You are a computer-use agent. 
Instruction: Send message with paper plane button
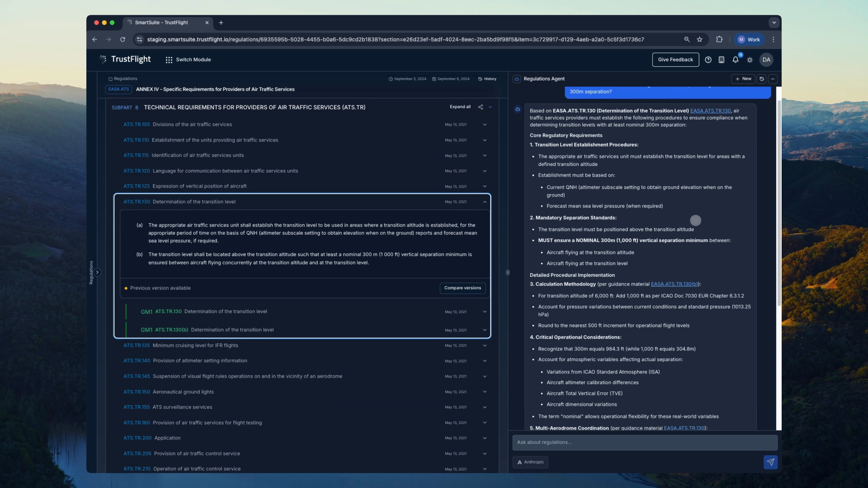[x=770, y=462]
